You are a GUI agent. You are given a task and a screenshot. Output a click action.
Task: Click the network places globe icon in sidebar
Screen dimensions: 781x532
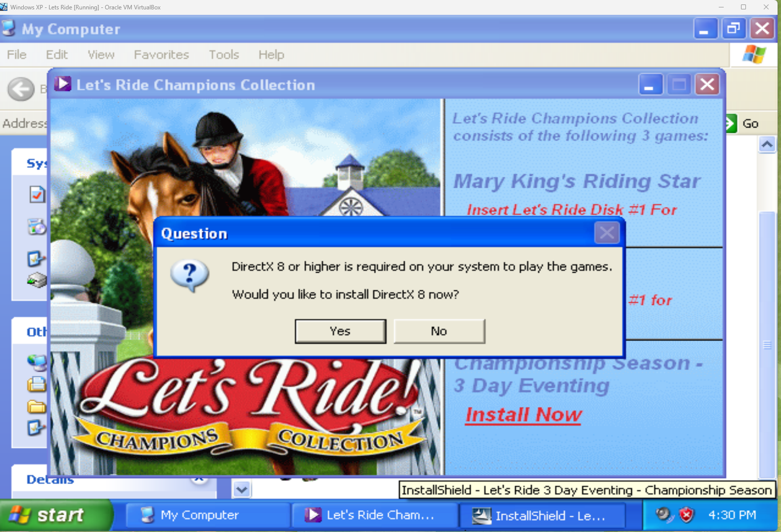(38, 363)
